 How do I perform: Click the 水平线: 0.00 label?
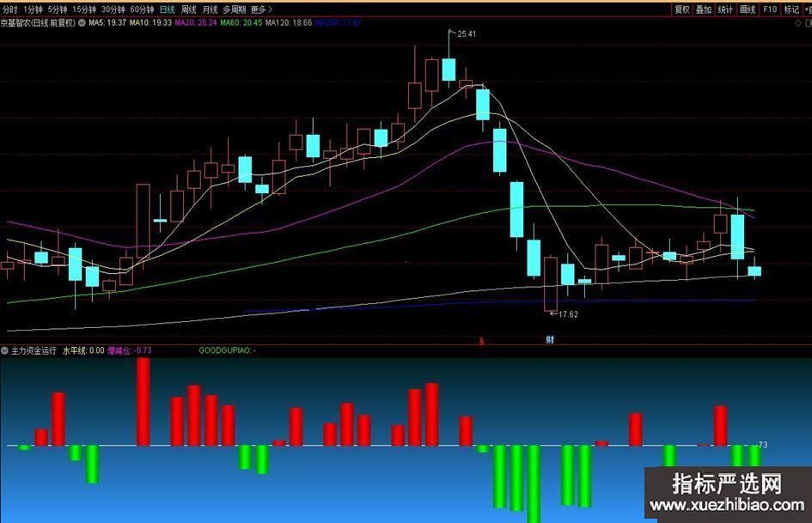pos(83,350)
